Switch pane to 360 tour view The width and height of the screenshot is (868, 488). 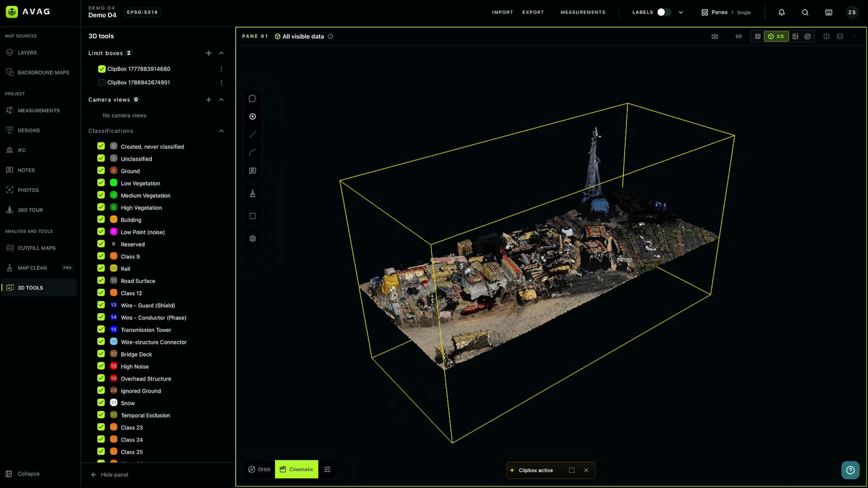[807, 37]
